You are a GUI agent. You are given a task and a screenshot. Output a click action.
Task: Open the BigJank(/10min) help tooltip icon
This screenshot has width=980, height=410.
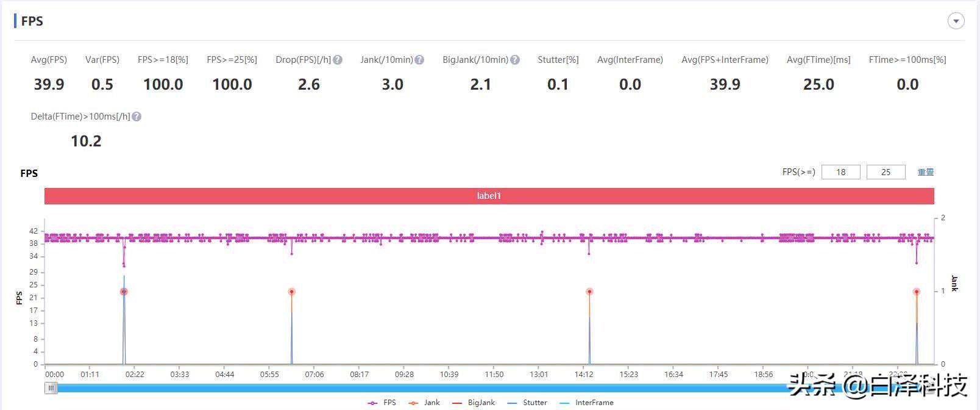[515, 60]
